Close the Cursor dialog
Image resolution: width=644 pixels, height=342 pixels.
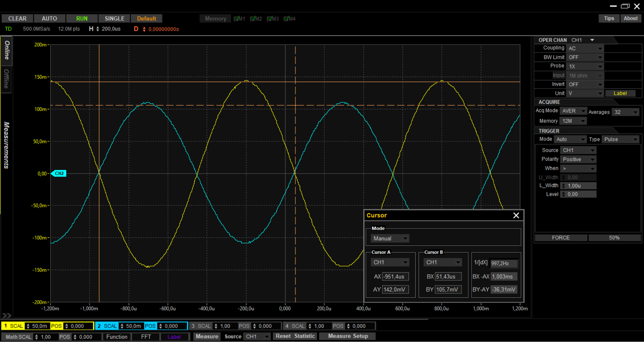516,215
